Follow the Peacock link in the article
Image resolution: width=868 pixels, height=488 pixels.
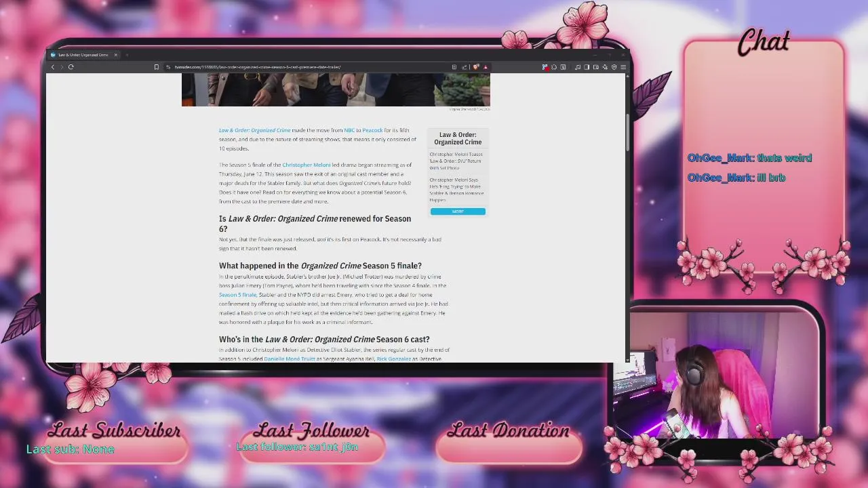(x=372, y=130)
